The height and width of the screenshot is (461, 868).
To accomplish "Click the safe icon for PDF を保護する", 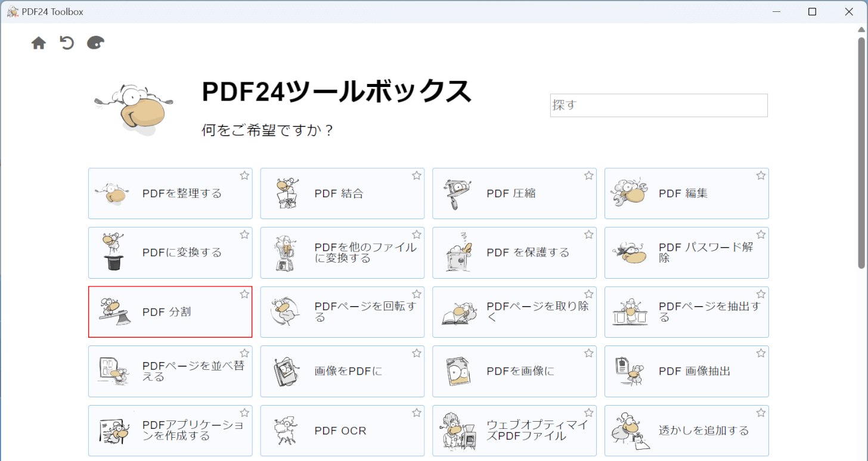I will coord(458,253).
